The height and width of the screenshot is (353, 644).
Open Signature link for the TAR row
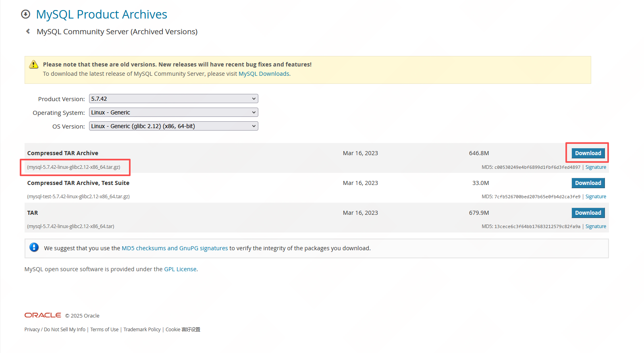[596, 226]
